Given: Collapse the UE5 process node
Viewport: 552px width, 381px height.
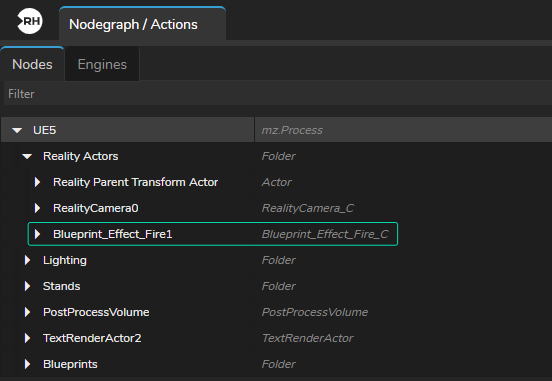Looking at the screenshot, I should (17, 131).
